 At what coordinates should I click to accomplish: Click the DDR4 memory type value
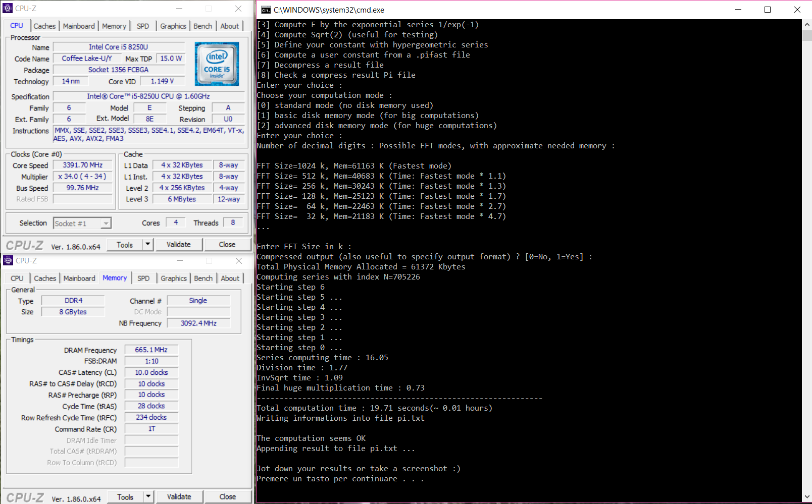tap(73, 301)
